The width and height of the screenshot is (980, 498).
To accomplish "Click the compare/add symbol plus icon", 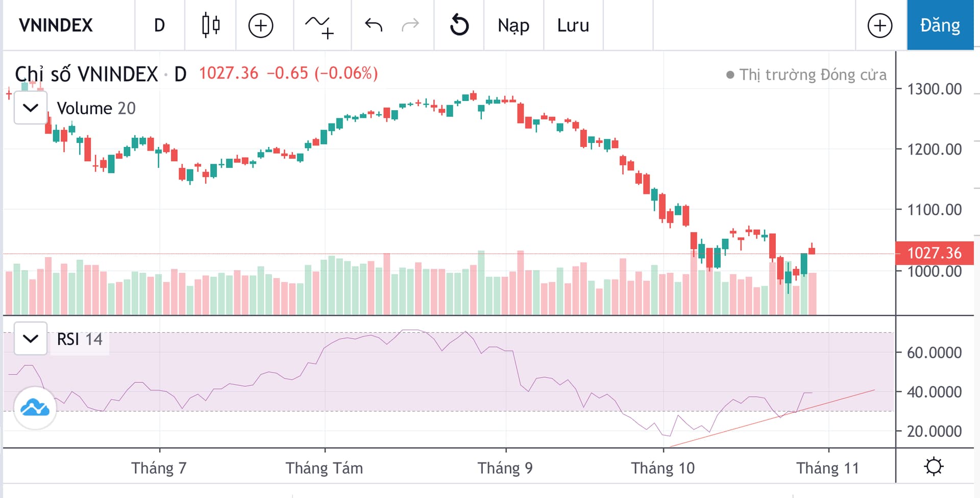I will pos(261,26).
